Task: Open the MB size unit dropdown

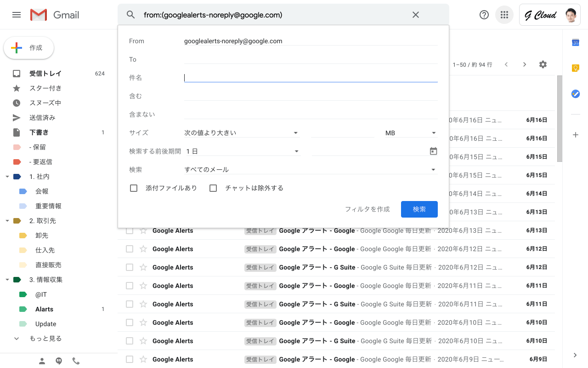Action: point(411,132)
